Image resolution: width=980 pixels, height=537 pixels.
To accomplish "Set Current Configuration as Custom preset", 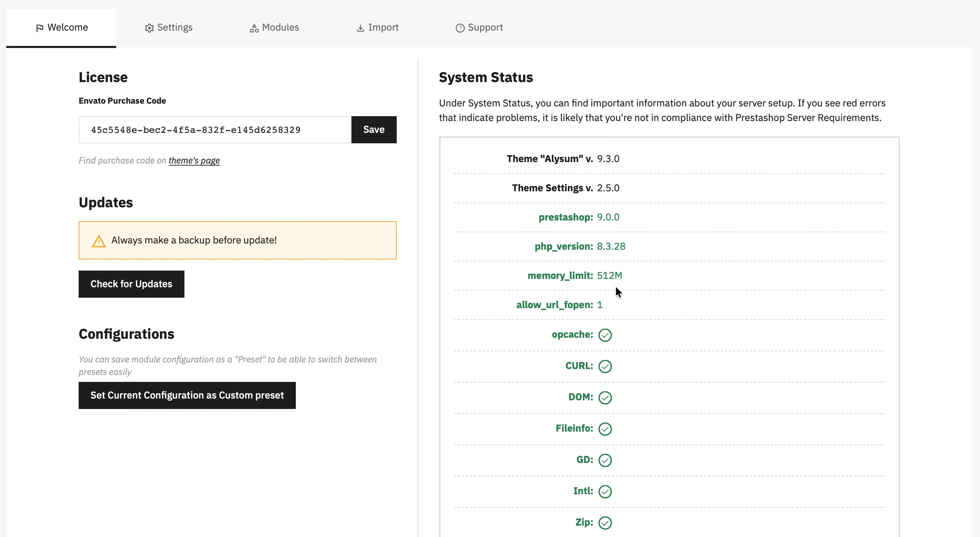I will tap(187, 395).
